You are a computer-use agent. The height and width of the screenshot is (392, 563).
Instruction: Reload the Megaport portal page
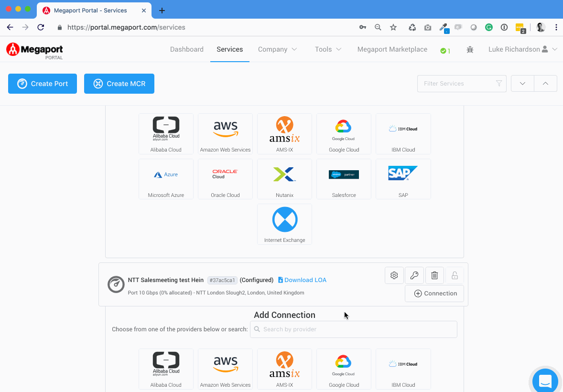[x=41, y=27]
